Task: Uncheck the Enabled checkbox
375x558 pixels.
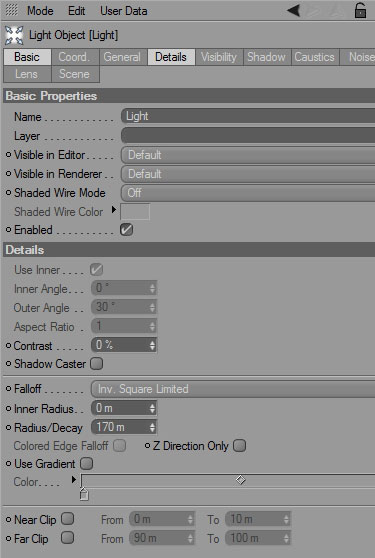Action: [127, 230]
